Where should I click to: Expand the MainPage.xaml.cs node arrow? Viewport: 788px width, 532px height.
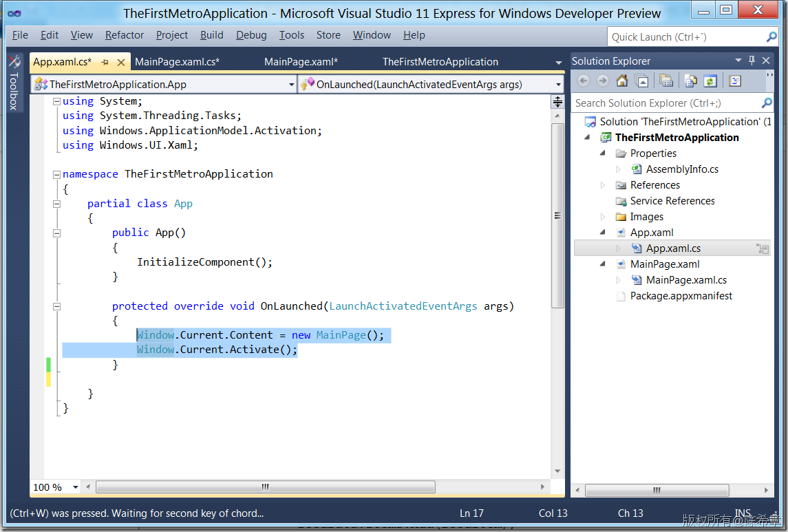618,280
